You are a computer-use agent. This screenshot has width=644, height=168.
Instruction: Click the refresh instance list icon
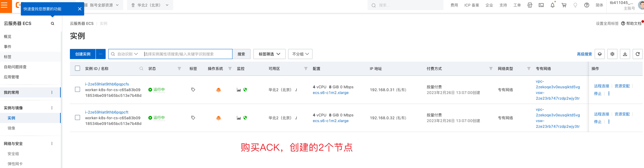pyautogui.click(x=637, y=54)
